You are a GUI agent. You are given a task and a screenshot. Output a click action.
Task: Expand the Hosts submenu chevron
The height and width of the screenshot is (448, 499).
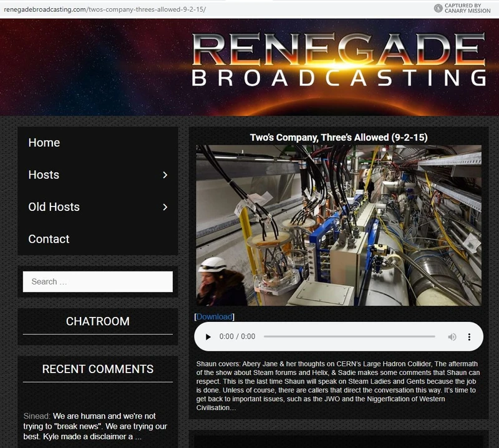pos(166,175)
